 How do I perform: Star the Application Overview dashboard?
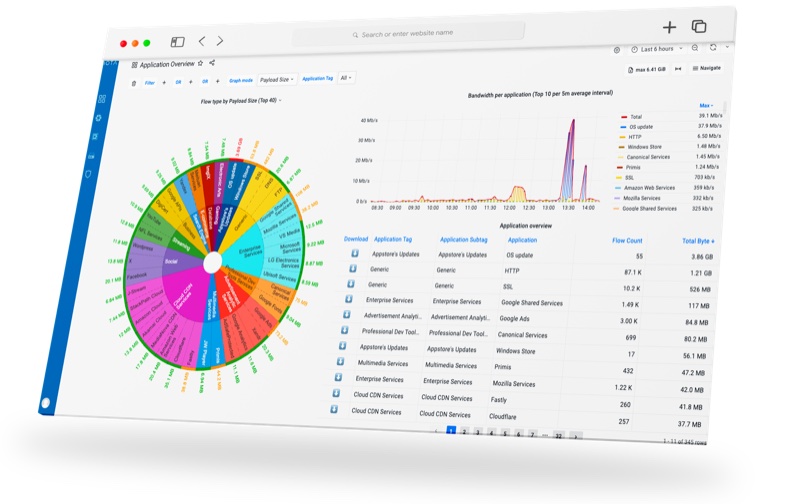[200, 63]
